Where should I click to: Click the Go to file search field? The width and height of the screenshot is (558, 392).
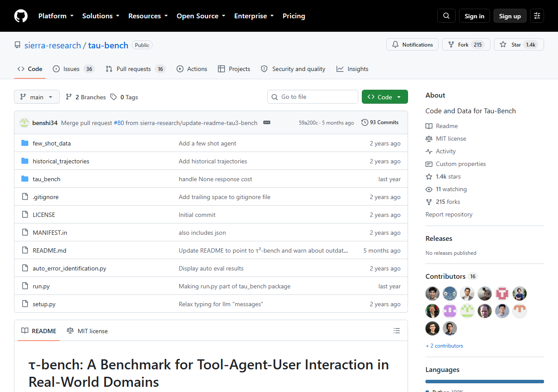pos(313,97)
